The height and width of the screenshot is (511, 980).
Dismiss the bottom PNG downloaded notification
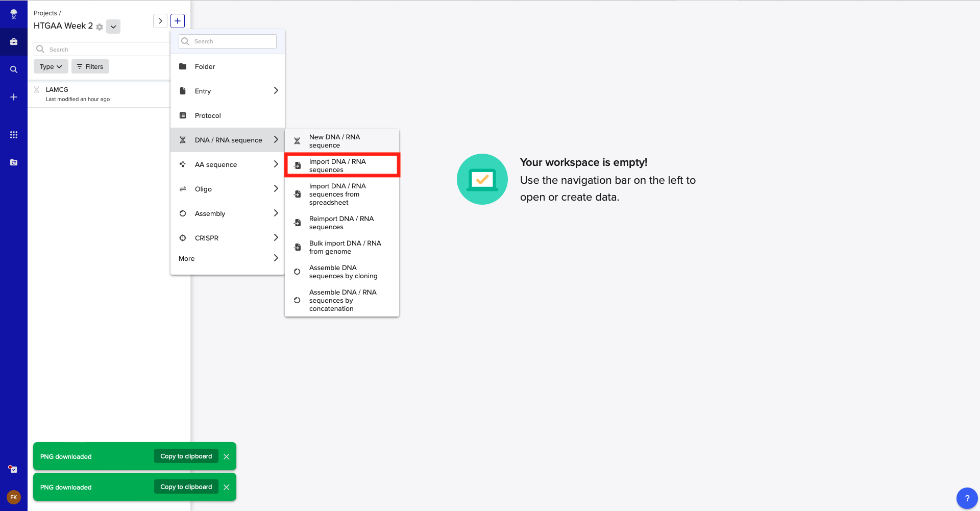point(227,488)
